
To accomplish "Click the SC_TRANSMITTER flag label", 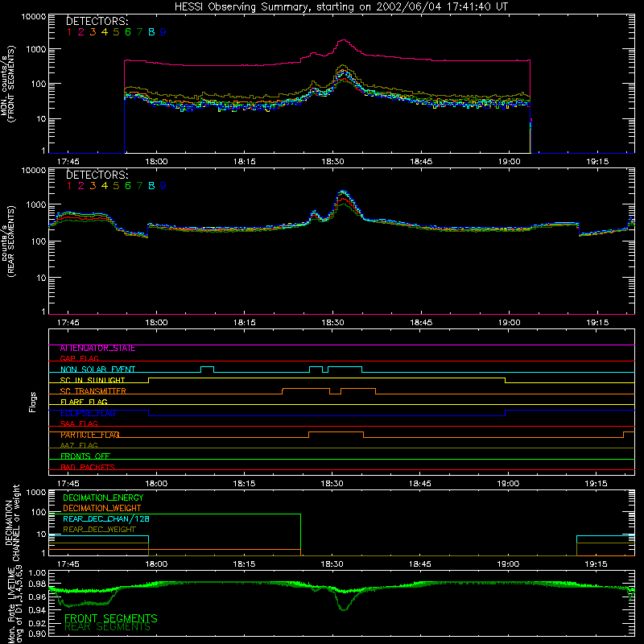I will click(93, 391).
